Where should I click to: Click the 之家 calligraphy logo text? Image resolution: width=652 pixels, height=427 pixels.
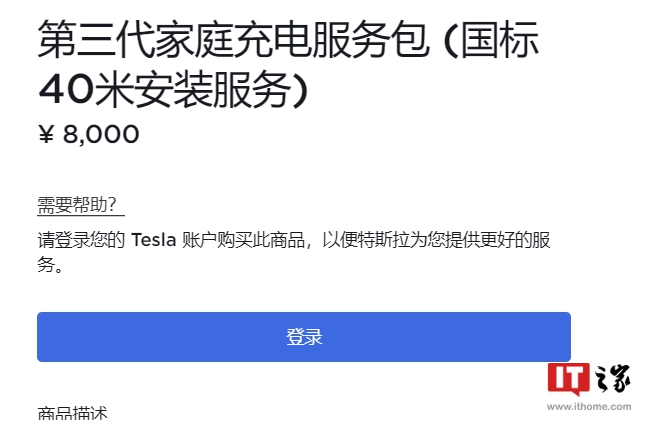click(613, 379)
